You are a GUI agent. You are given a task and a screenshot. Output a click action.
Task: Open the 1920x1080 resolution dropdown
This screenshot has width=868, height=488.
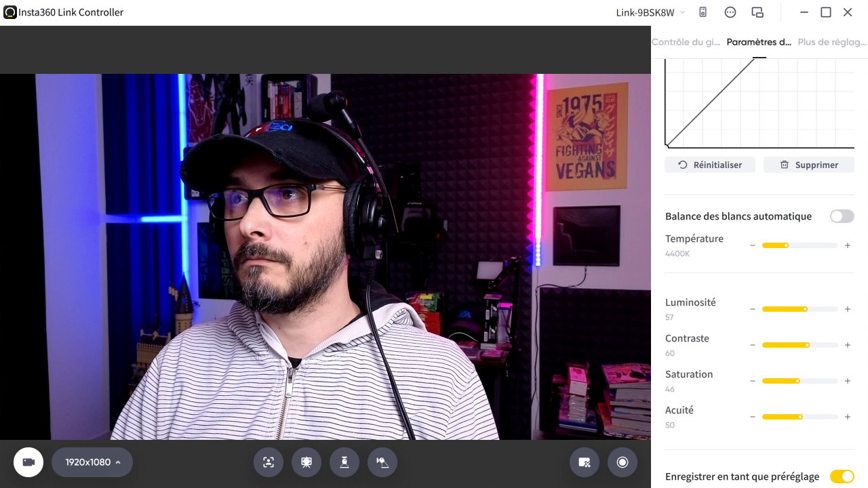coord(92,462)
